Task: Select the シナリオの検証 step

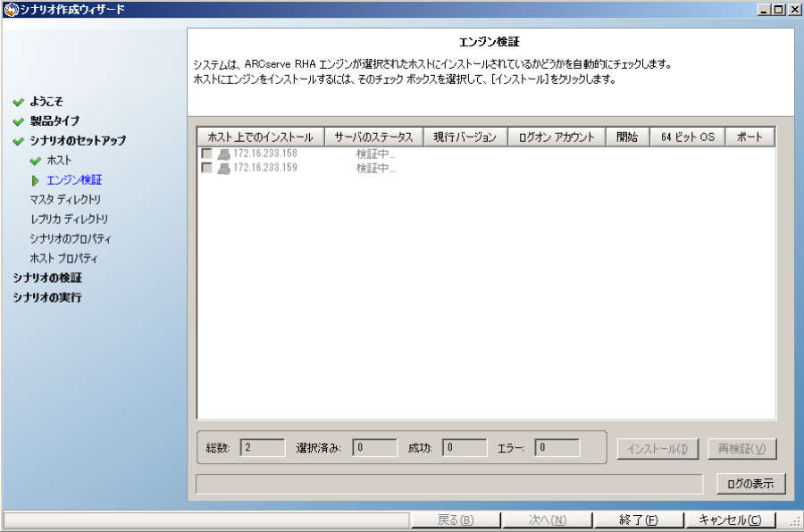Action: point(47,278)
